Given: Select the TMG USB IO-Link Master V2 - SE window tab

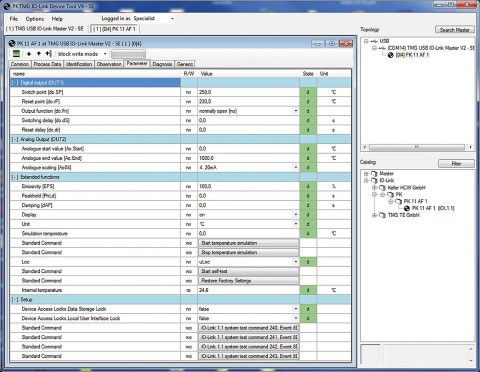Looking at the screenshot, I should pyautogui.click(x=45, y=29).
